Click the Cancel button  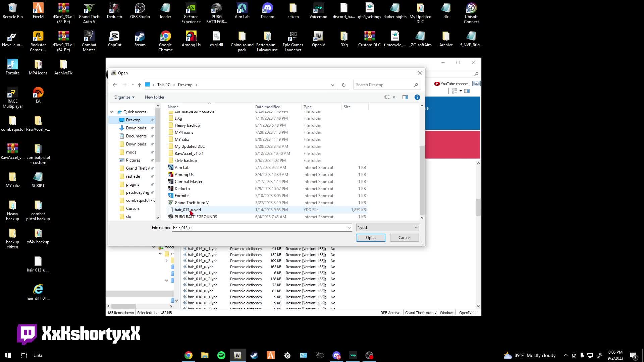click(404, 238)
